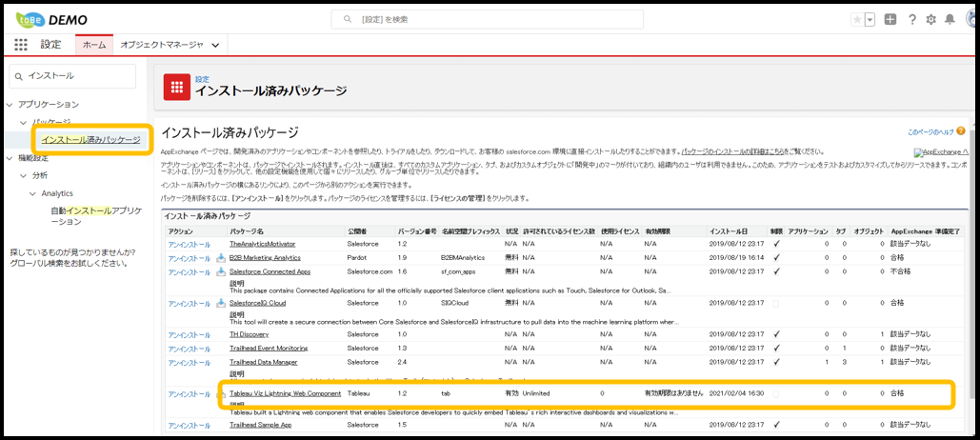Select 自動インストールアプリケーション in the sidebar
This screenshot has width=980, height=440.
click(x=97, y=216)
